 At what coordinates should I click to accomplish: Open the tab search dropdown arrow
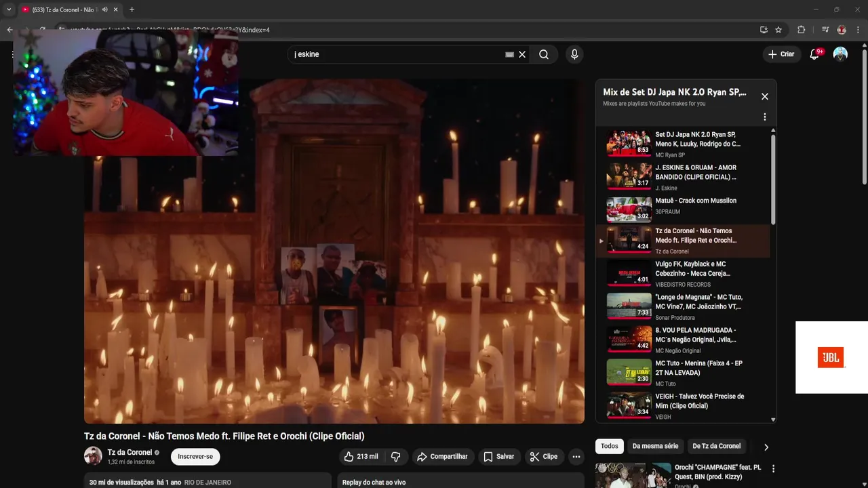point(9,9)
